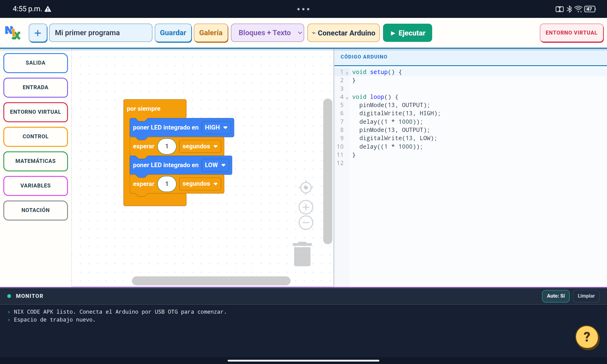Screen dimensions: 607x364
Task: Open the SALIDA block category
Action: 36,63
